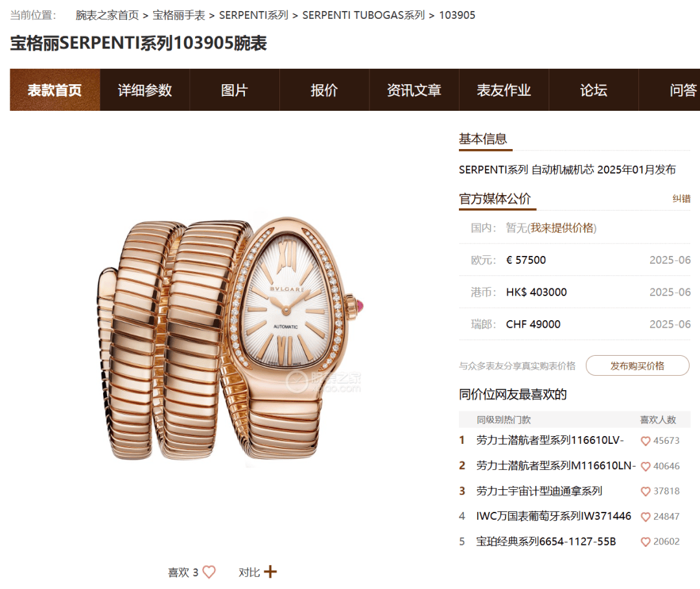The width and height of the screenshot is (700, 589).
Task: Open the 详细参数 tab
Action: point(145,90)
